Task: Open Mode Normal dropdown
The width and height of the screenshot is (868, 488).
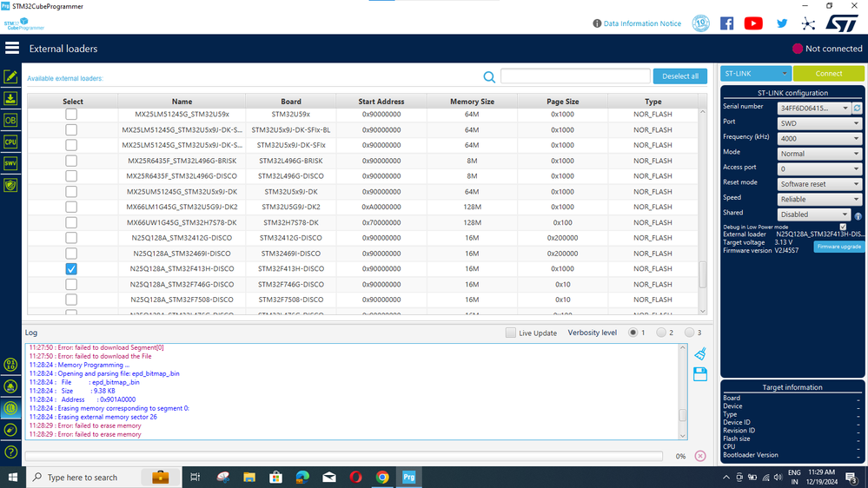Action: (x=819, y=154)
